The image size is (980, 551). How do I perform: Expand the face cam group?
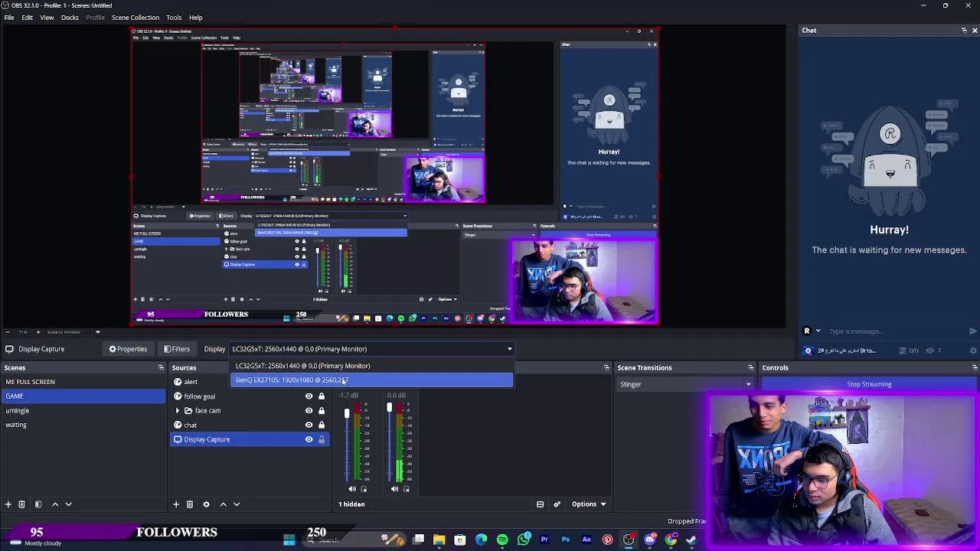(x=178, y=411)
